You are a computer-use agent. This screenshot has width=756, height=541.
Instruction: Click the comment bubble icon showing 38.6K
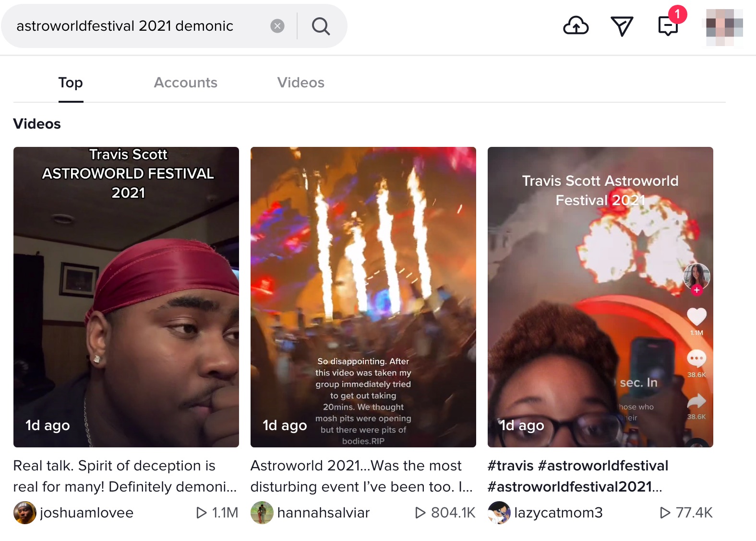coord(696,359)
